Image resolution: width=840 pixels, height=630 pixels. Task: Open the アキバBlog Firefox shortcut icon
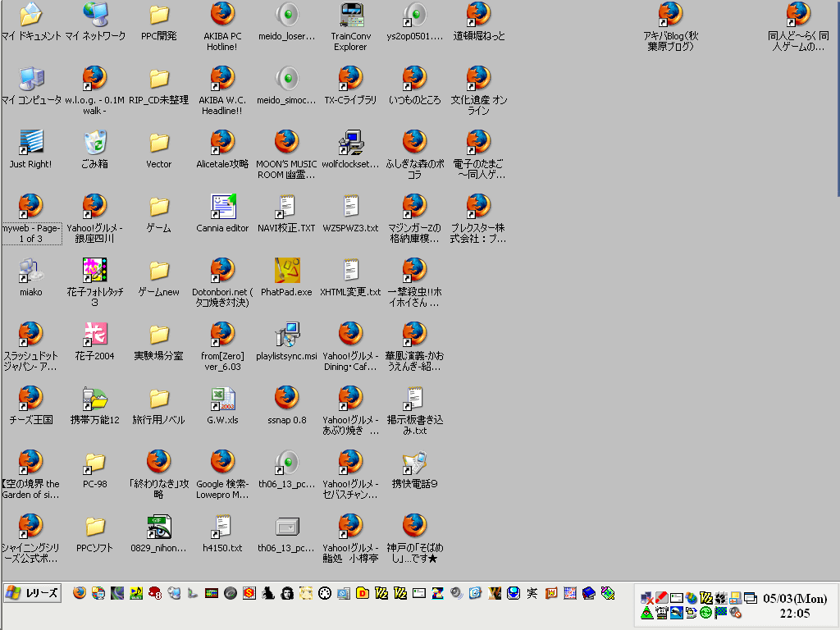click(x=671, y=15)
